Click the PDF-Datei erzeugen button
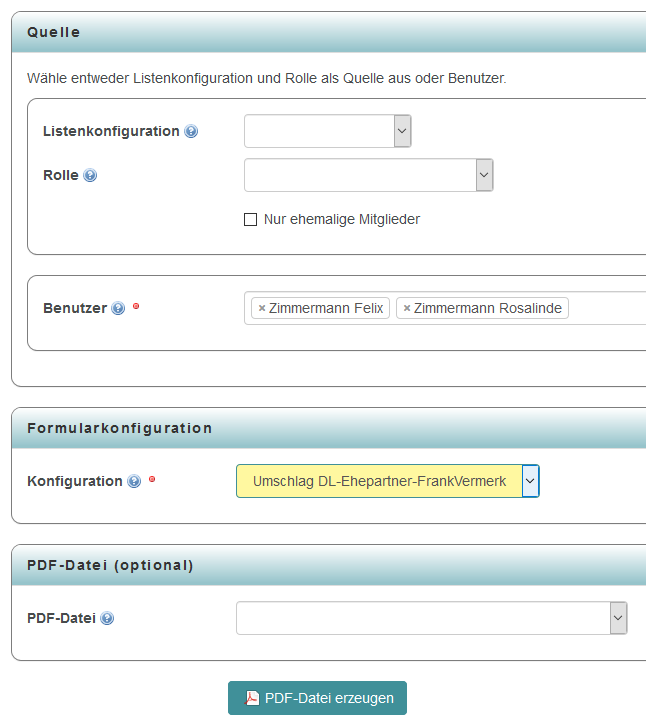 pos(317,698)
